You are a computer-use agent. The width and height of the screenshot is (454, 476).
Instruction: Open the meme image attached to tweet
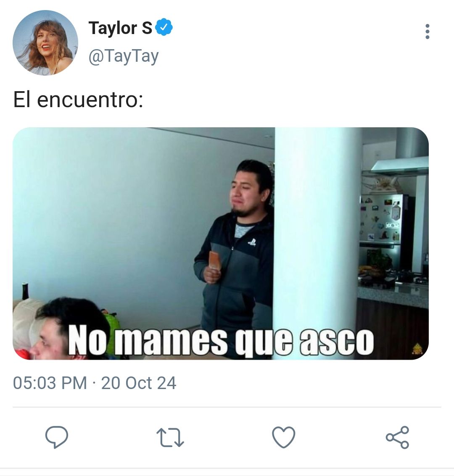point(220,244)
